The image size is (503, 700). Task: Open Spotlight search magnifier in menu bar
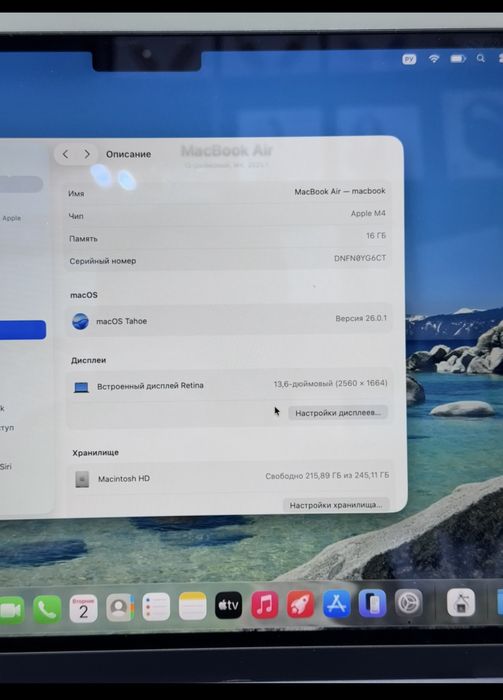point(481,58)
